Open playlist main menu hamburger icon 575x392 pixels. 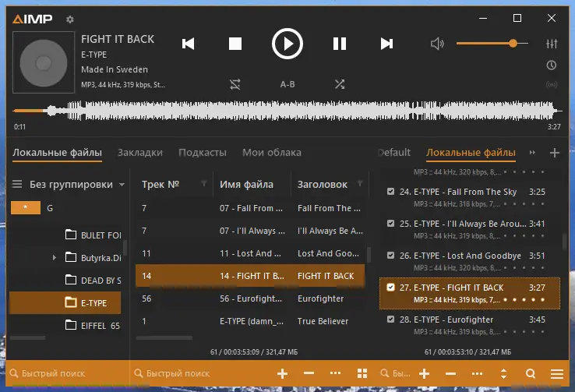click(x=556, y=373)
